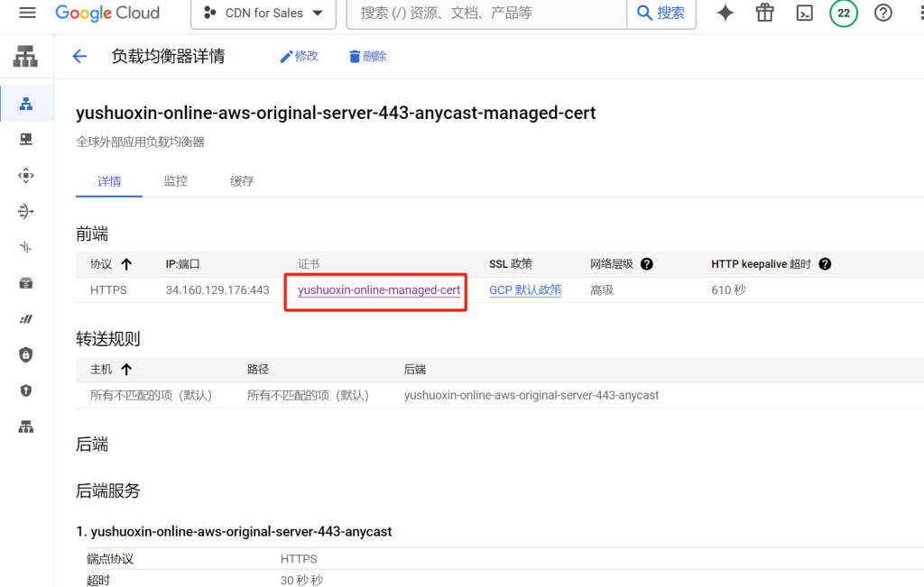Viewport: 924px width, 587px height.
Task: Activate Cloud Shell terminal icon
Action: (x=804, y=13)
